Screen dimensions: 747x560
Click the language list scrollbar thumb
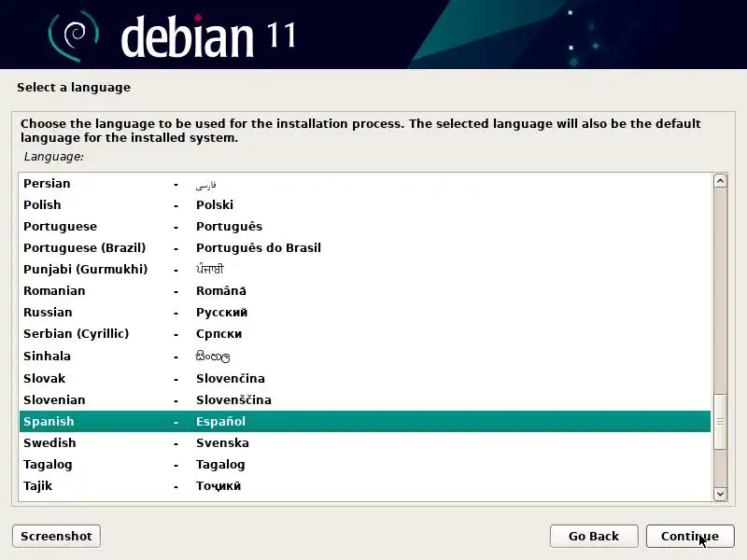pos(720,422)
